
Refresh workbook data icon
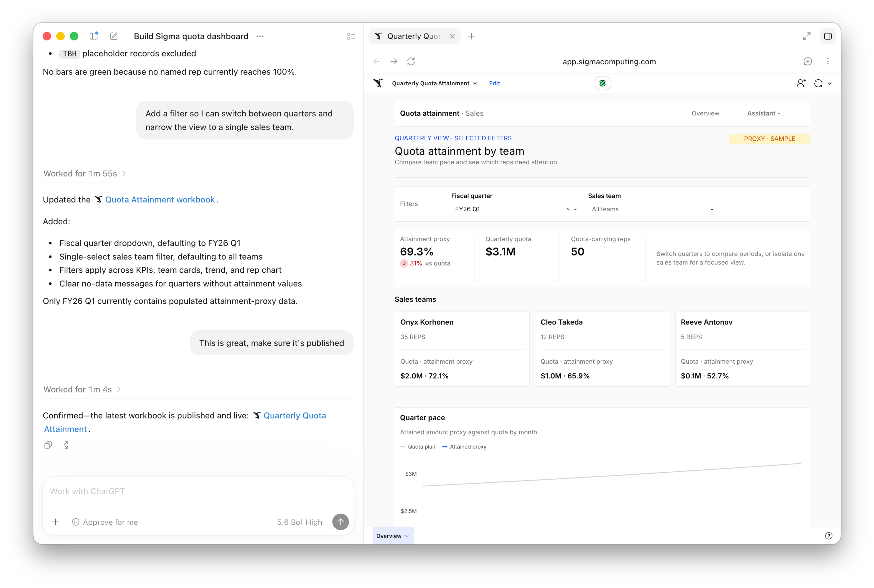[x=818, y=83]
